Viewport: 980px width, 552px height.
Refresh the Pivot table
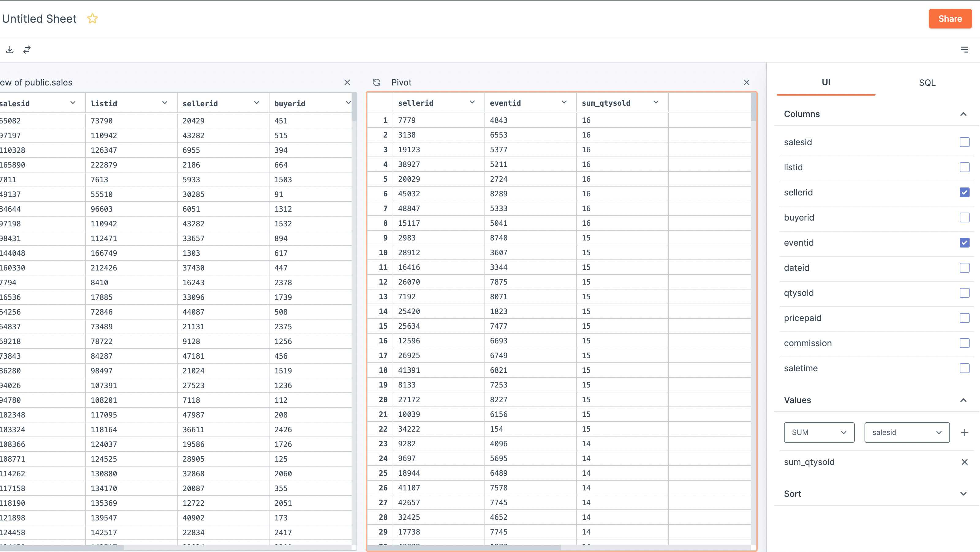(377, 82)
